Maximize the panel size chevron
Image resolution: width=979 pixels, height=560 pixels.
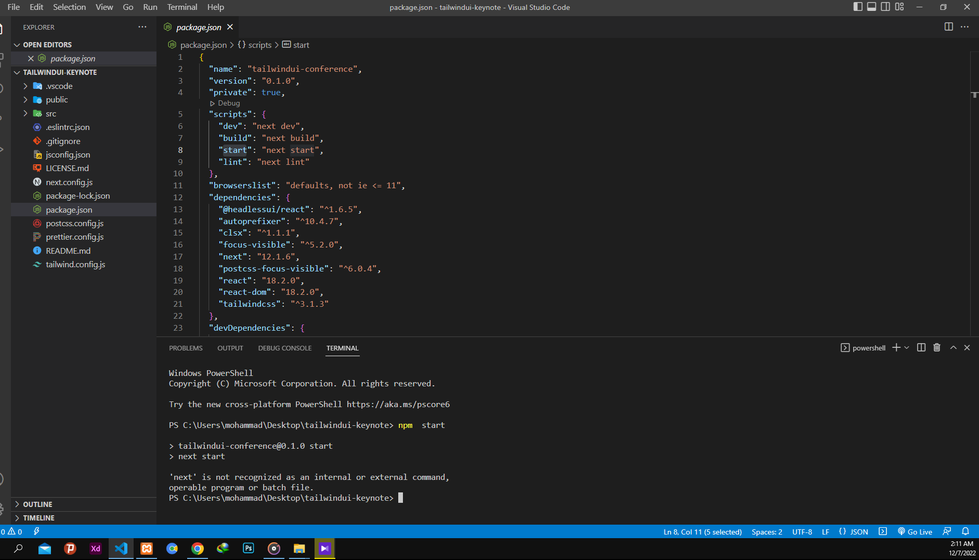point(954,347)
